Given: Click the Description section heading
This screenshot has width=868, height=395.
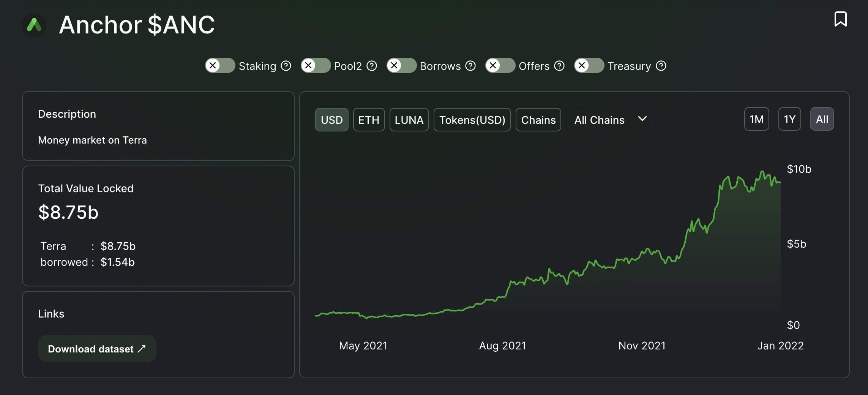Looking at the screenshot, I should tap(67, 114).
